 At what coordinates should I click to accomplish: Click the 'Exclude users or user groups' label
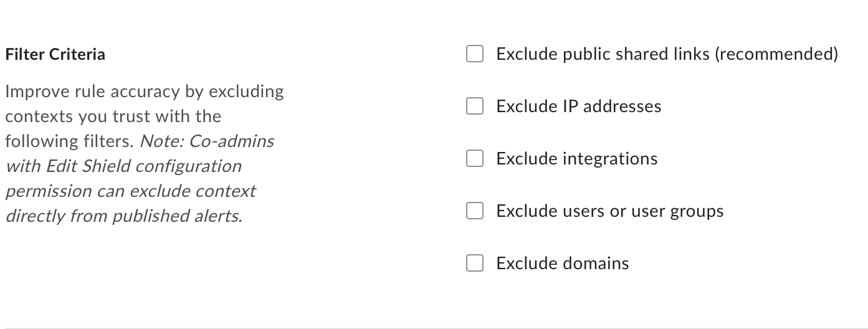coord(609,211)
